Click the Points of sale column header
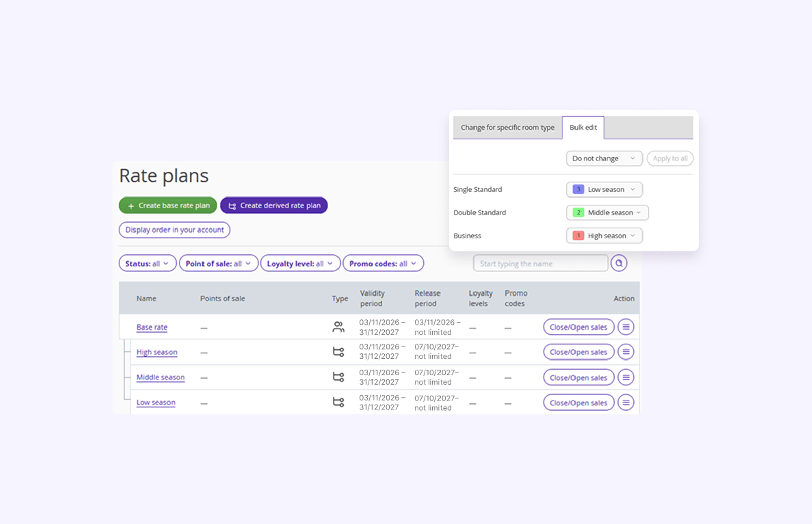 [x=222, y=298]
